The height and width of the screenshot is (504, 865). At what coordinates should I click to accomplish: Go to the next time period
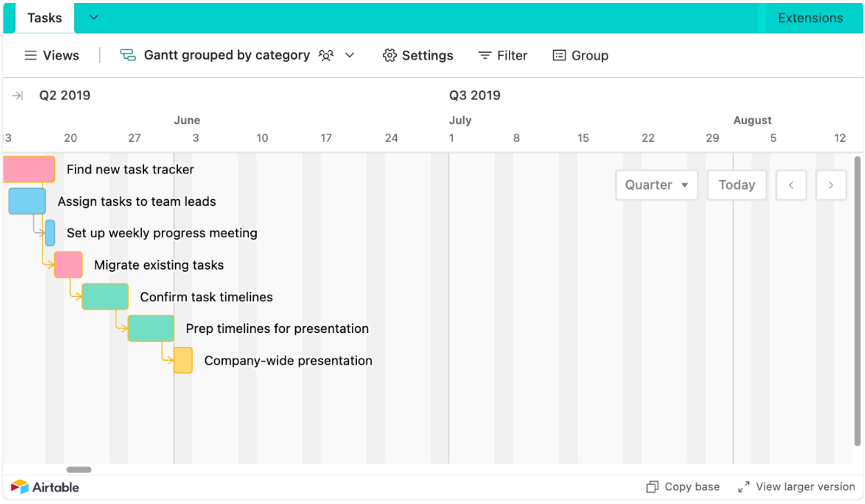point(831,185)
